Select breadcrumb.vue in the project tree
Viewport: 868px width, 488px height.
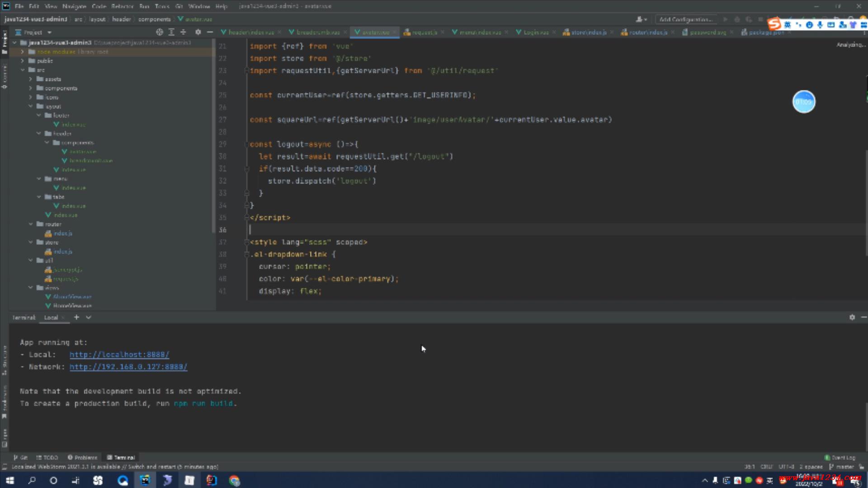[x=90, y=160]
